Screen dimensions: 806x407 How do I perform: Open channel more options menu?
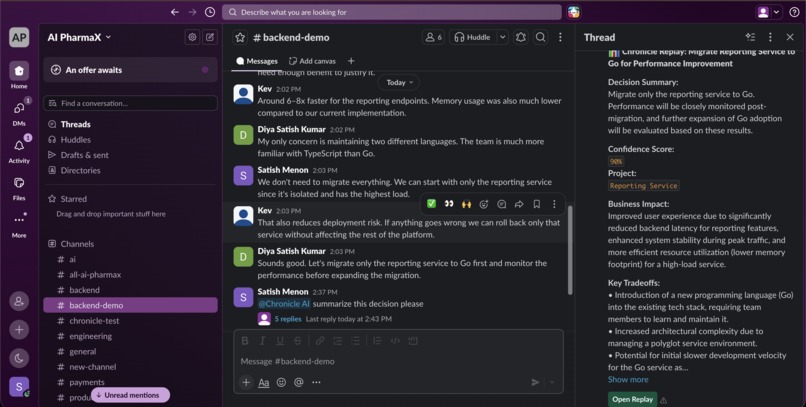pyautogui.click(x=560, y=37)
